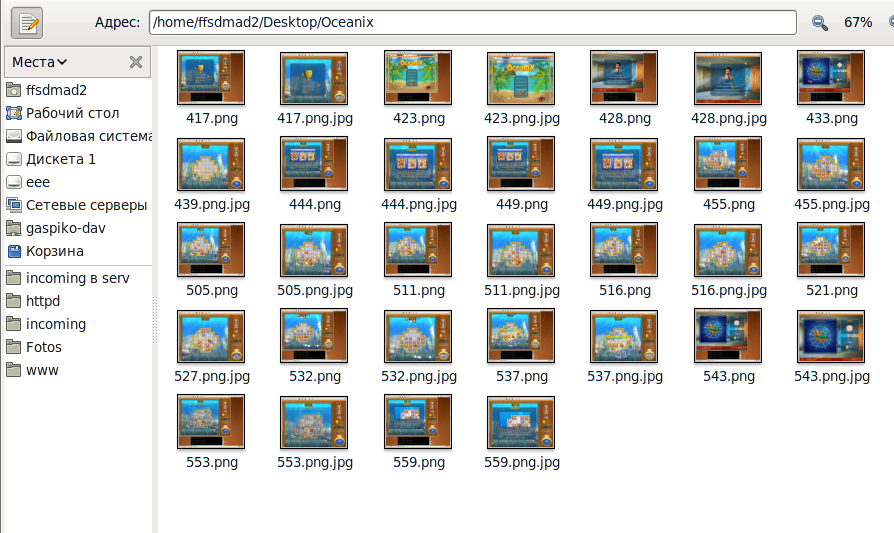
Task: Click the address path input field
Action: click(x=473, y=22)
